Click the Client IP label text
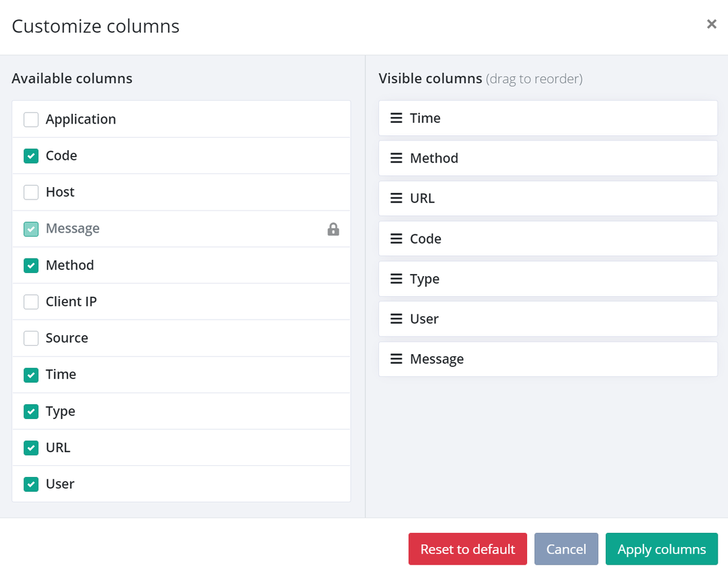 [71, 301]
